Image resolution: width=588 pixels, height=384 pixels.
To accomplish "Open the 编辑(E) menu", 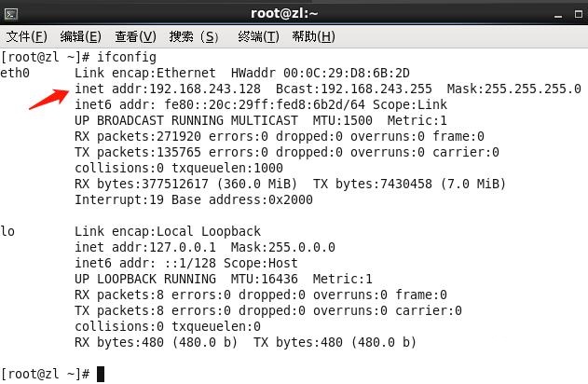I will point(80,36).
